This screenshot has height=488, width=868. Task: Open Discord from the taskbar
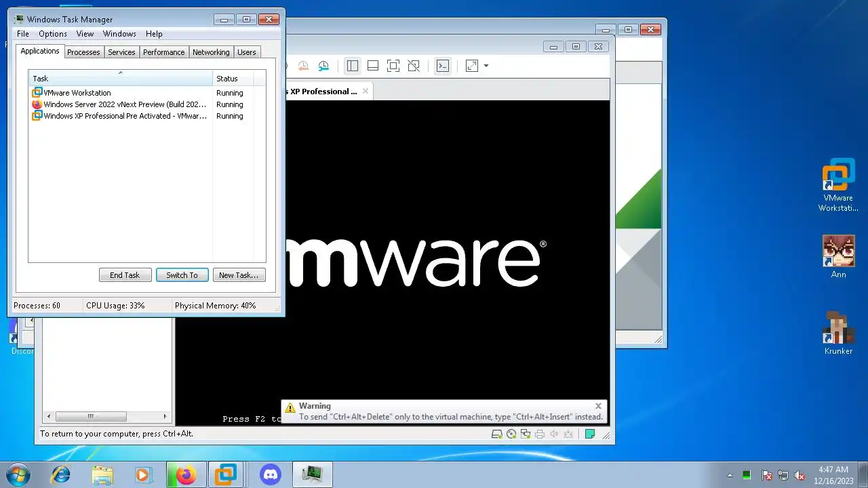coord(270,474)
